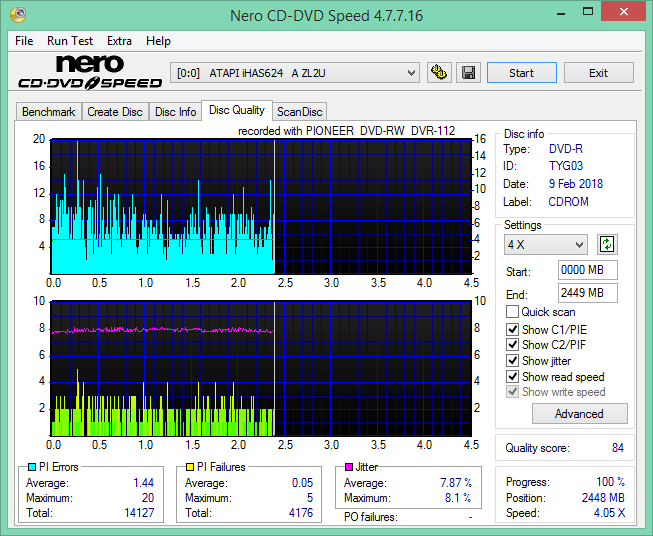Click PI Failures total 4176
Image resolution: width=653 pixels, height=536 pixels.
(x=301, y=512)
